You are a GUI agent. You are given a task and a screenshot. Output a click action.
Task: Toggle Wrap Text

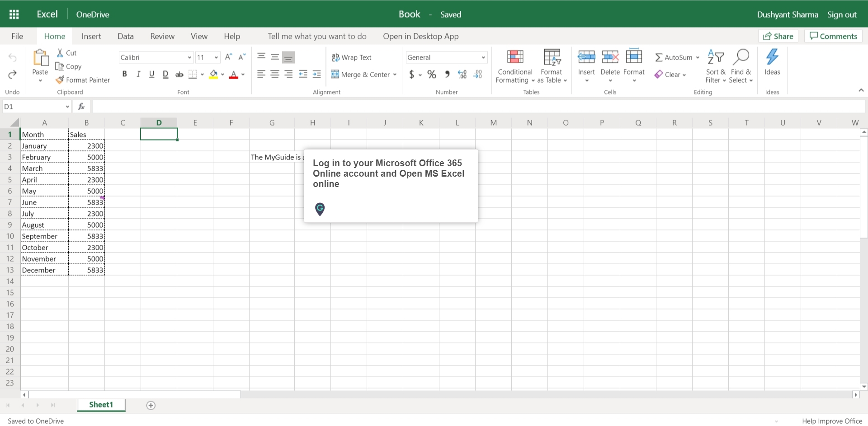pos(352,57)
